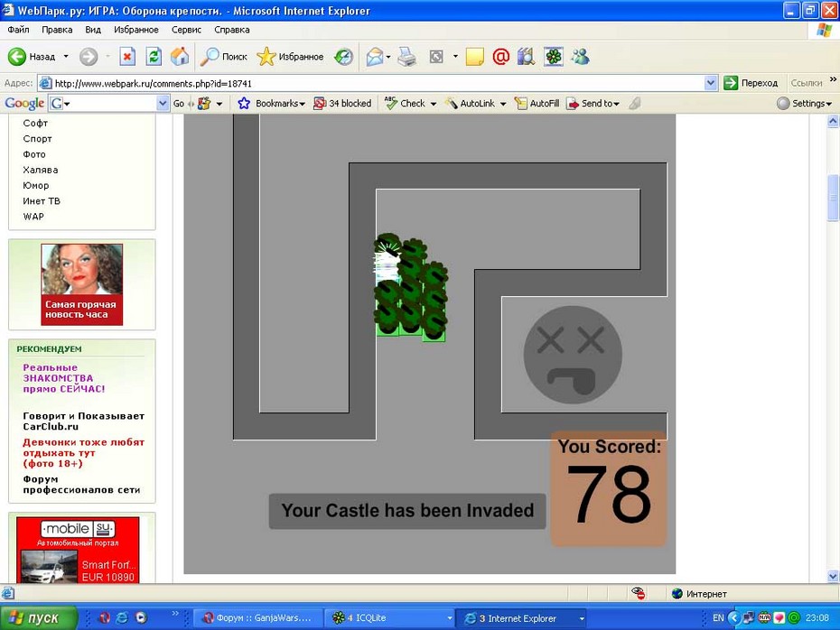Open the Google toolbar news icon dropdown
Image resolution: width=840 pixels, height=630 pixels.
pyautogui.click(x=219, y=104)
